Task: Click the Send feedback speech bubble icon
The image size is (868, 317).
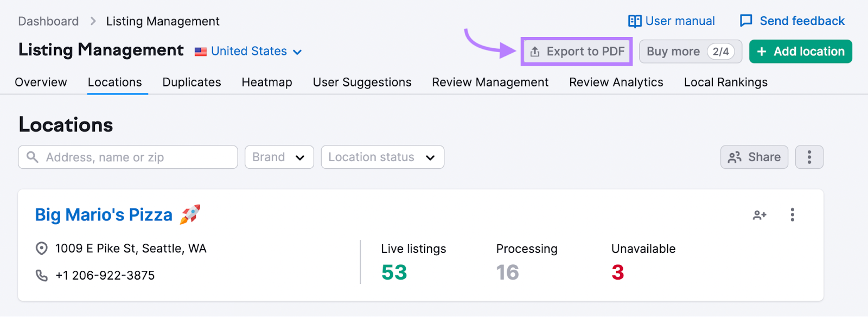Action: 746,21
